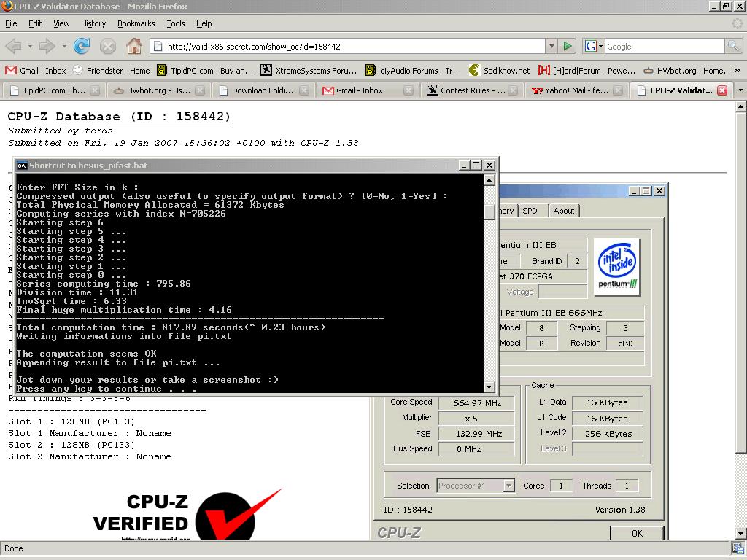The image size is (747, 560).
Task: Close the CPU-Z Validator tab
Action: click(722, 90)
